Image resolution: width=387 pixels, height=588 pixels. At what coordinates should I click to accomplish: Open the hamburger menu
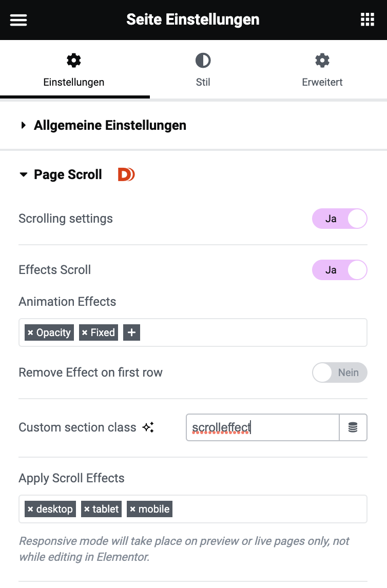(18, 20)
